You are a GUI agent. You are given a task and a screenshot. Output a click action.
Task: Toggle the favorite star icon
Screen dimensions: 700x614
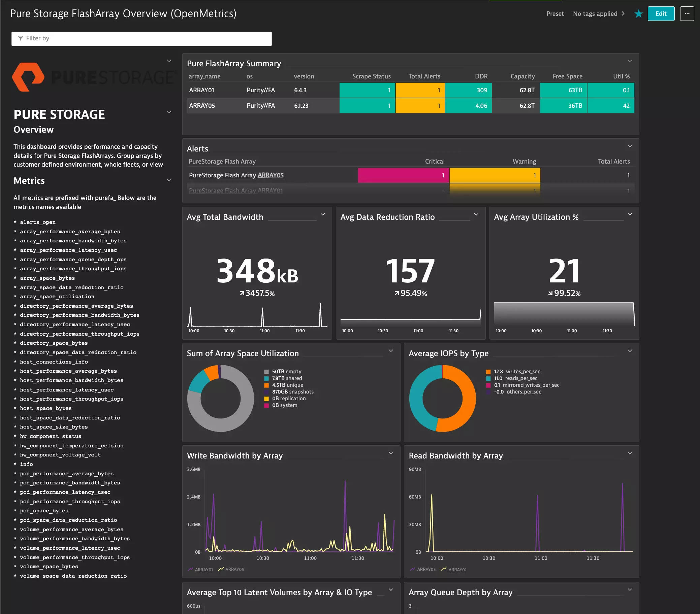pyautogui.click(x=638, y=14)
